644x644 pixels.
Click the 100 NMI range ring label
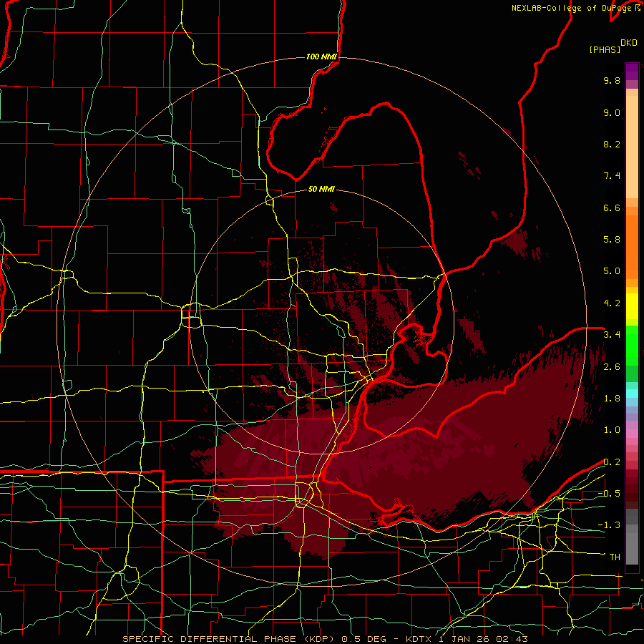coord(321,57)
